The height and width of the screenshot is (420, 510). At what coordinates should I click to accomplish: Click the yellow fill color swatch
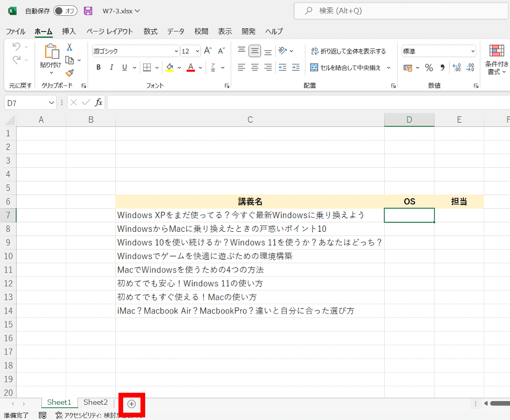(169, 68)
